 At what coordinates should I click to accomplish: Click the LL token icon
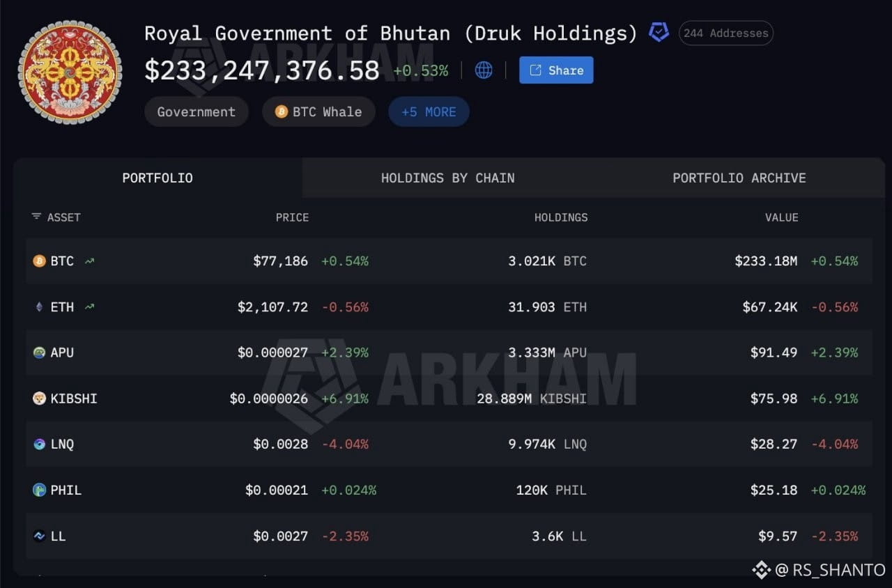pyautogui.click(x=40, y=536)
